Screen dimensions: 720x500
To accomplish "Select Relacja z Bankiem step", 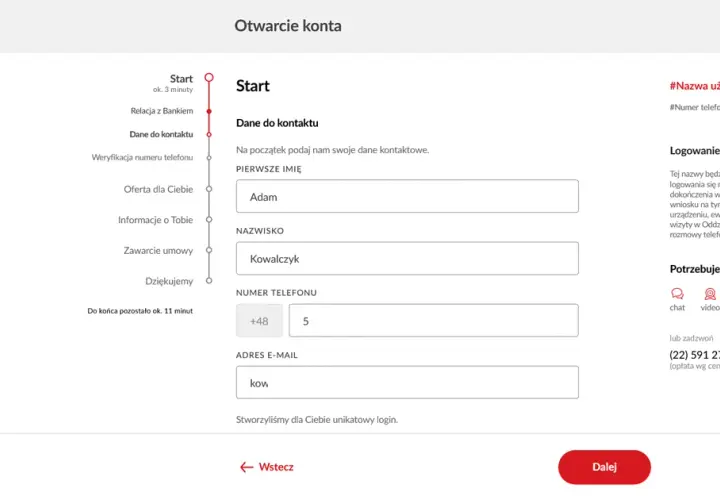I will pyautogui.click(x=162, y=111).
